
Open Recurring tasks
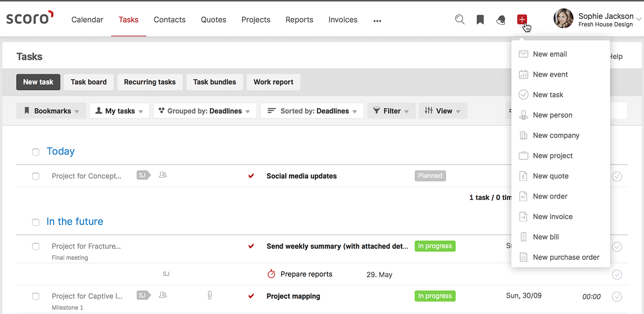point(150,82)
